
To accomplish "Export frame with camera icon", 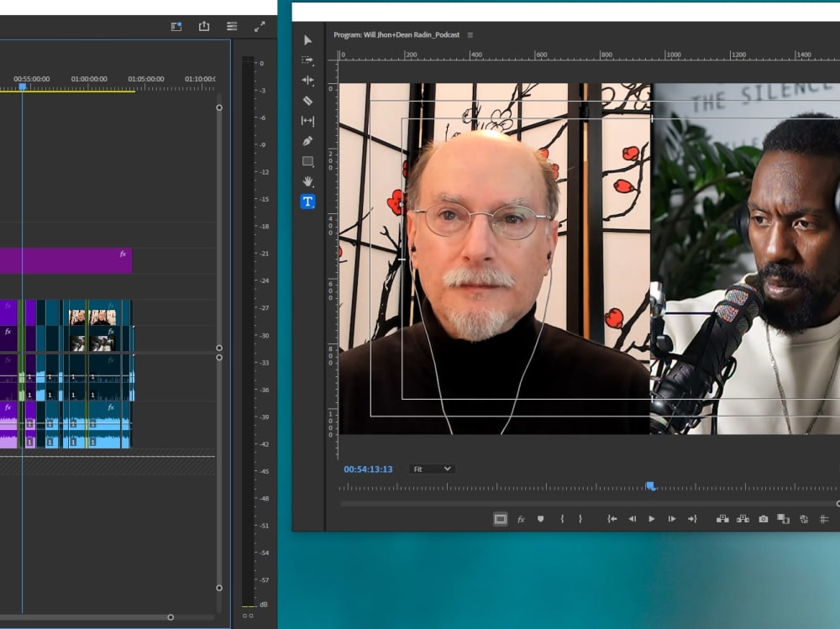I will (x=763, y=519).
